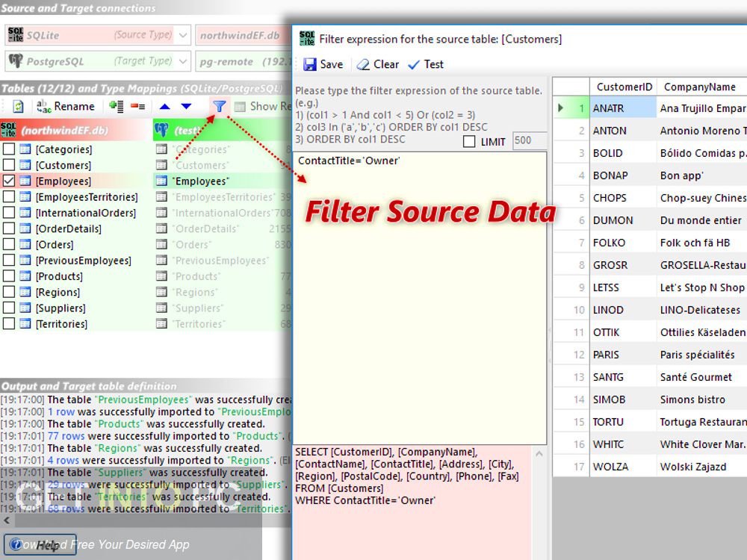Viewport: 747px width, 560px height.
Task: Open the source data filter funnel icon
Action: tap(219, 106)
